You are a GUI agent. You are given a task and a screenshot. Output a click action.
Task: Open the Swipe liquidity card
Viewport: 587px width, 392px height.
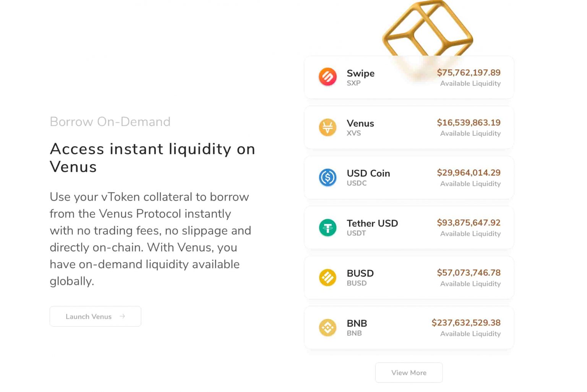click(409, 77)
